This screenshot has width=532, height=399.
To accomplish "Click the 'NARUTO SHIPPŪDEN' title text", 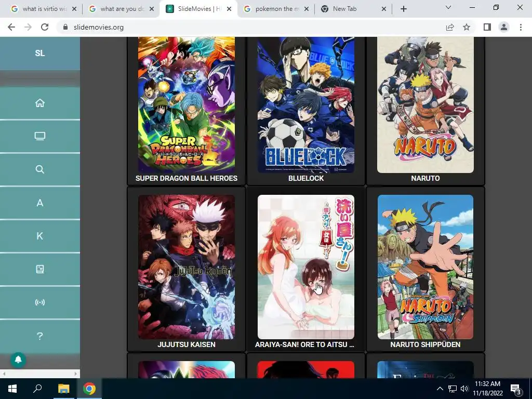I will pos(425,344).
